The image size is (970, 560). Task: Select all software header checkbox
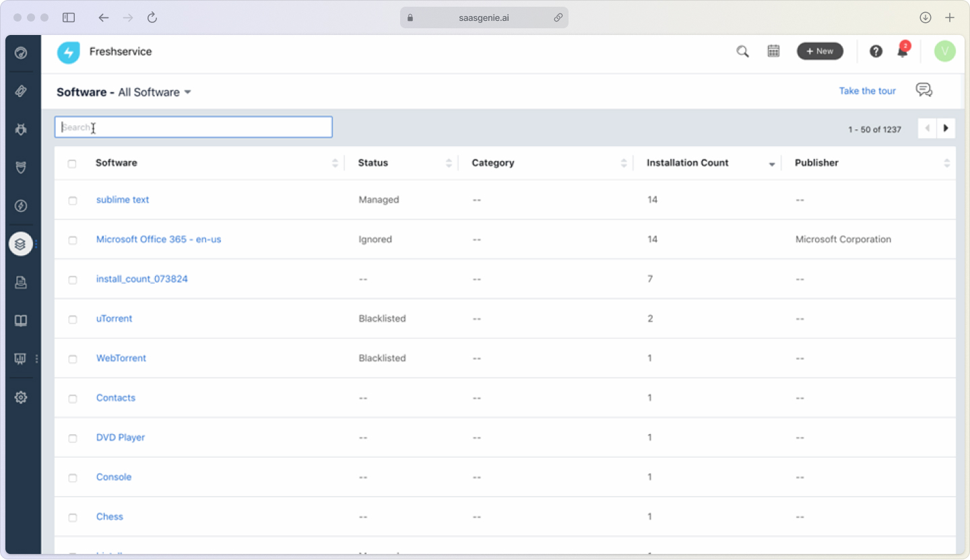72,164
